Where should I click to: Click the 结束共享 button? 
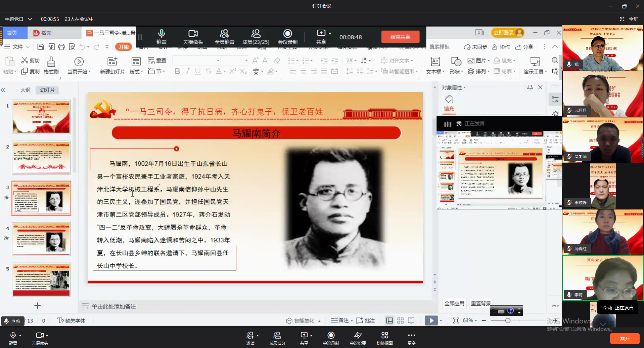click(x=400, y=37)
